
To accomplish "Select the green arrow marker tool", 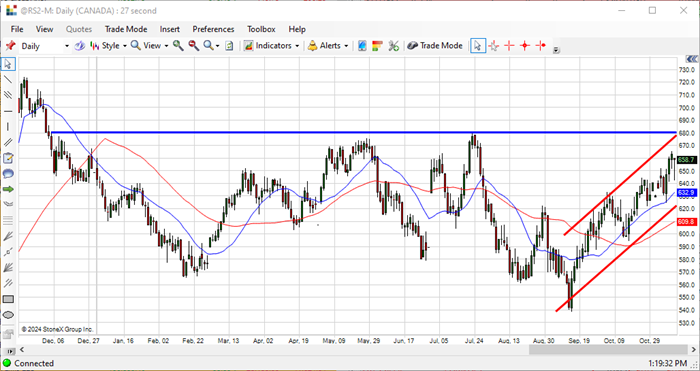I will click(8, 189).
